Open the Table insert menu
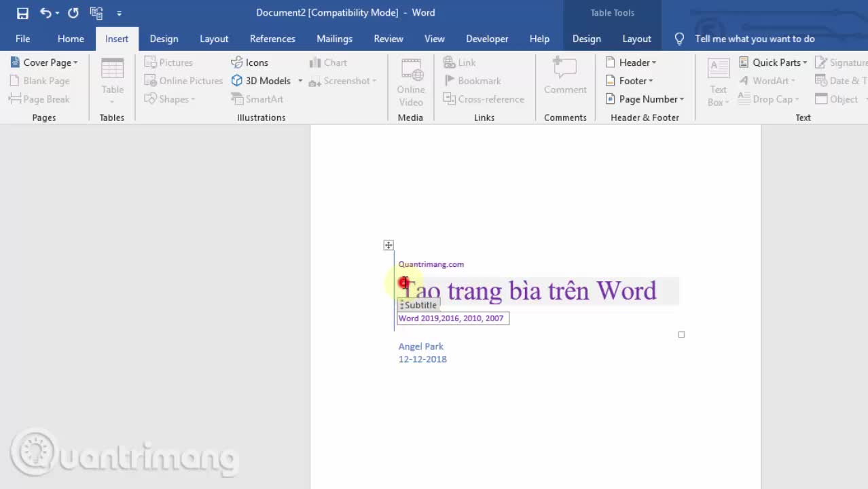 112,81
